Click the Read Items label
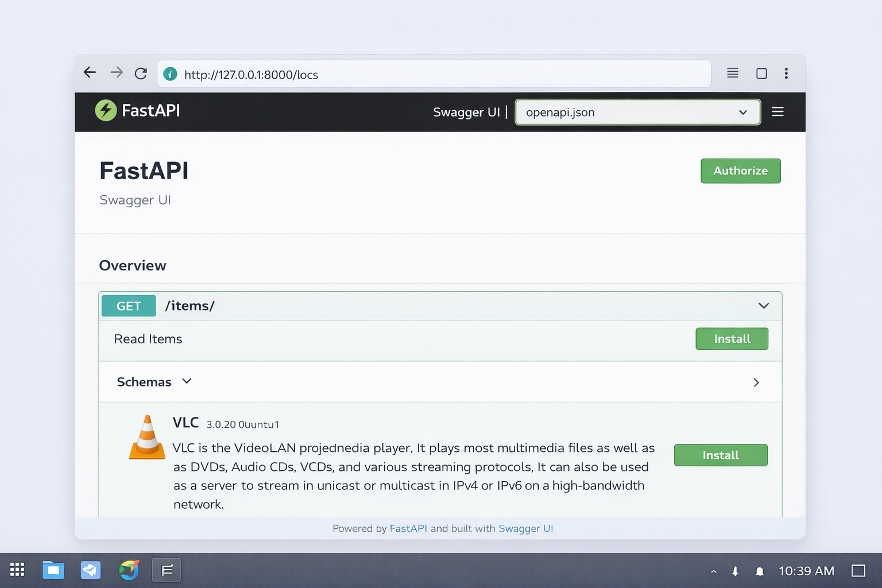 click(148, 339)
